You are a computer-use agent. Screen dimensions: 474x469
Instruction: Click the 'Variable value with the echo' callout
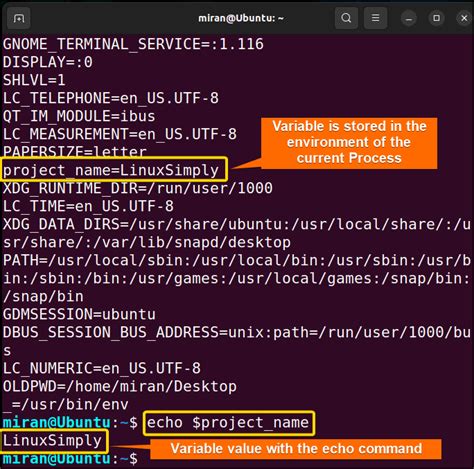pos(296,449)
